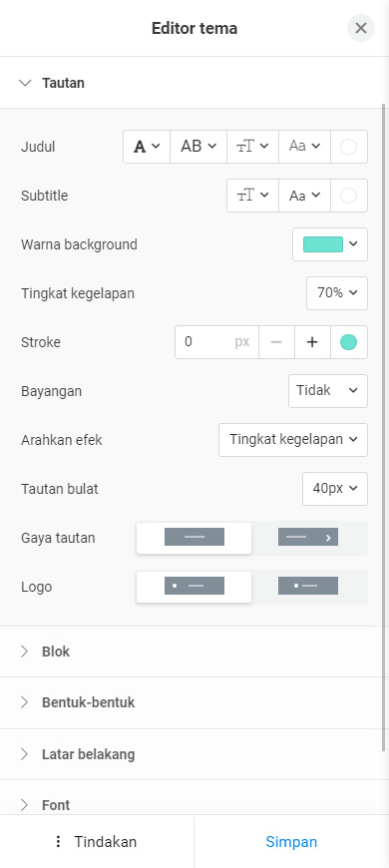
Task: Click the Simpan button
Action: 291,842
